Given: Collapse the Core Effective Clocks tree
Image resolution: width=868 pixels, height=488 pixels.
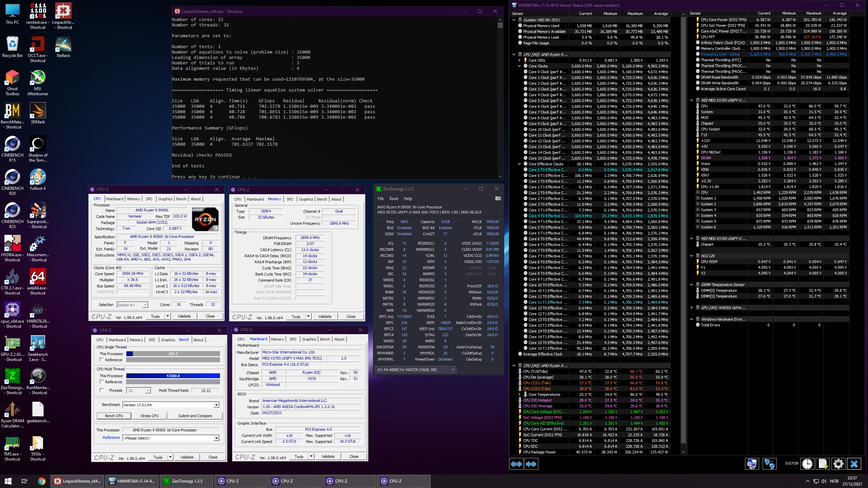Looking at the screenshot, I should click(519, 164).
